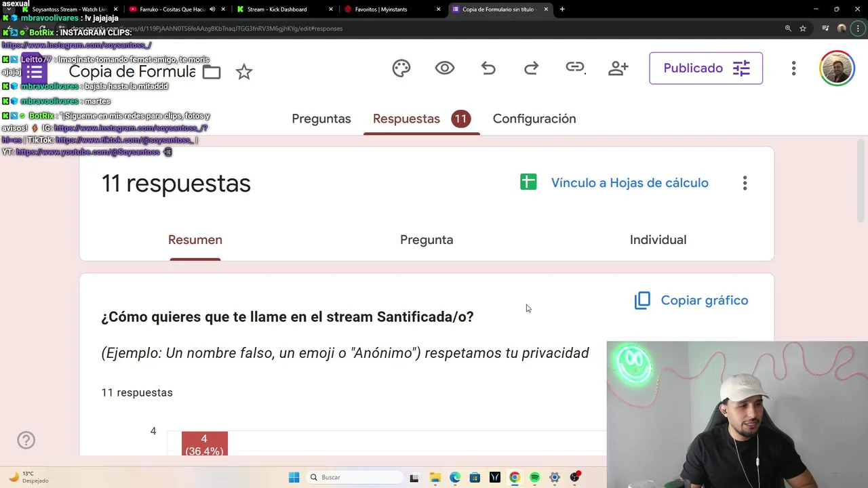Click the red 4 (36.4%) chart bar

[204, 444]
